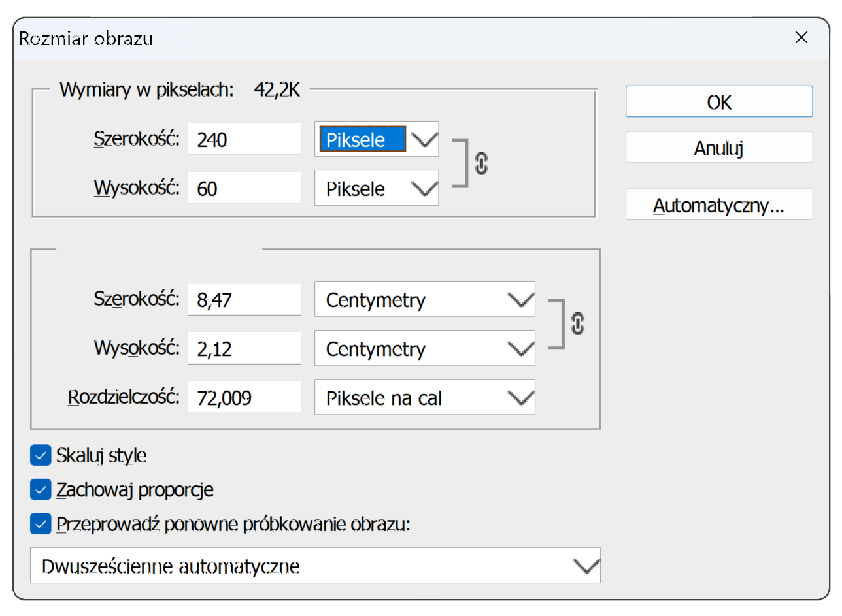This screenshot has width=842, height=616.
Task: Click the pixel Wysokość field showing 60
Action: pos(244,189)
